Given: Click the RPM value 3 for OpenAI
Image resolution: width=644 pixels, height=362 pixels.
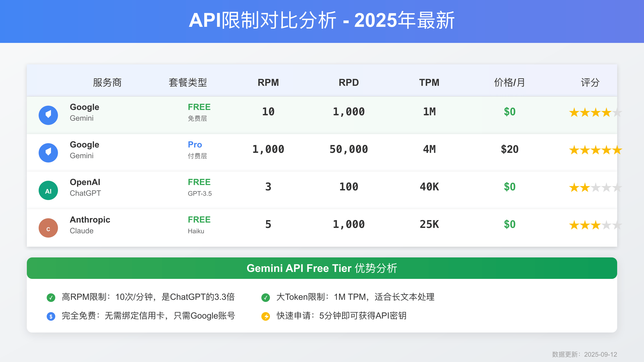Looking at the screenshot, I should [x=268, y=187].
